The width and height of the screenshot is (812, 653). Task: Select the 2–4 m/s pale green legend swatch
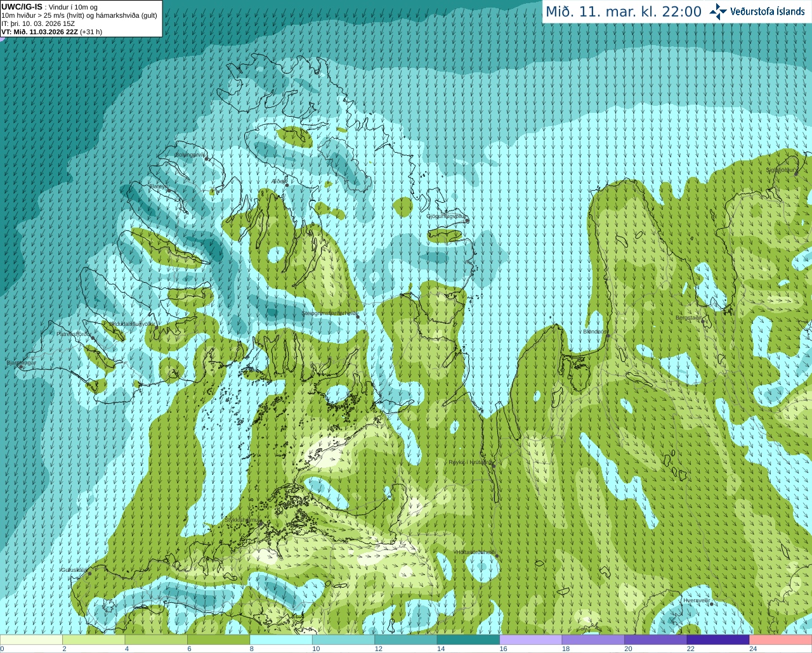pos(94,640)
